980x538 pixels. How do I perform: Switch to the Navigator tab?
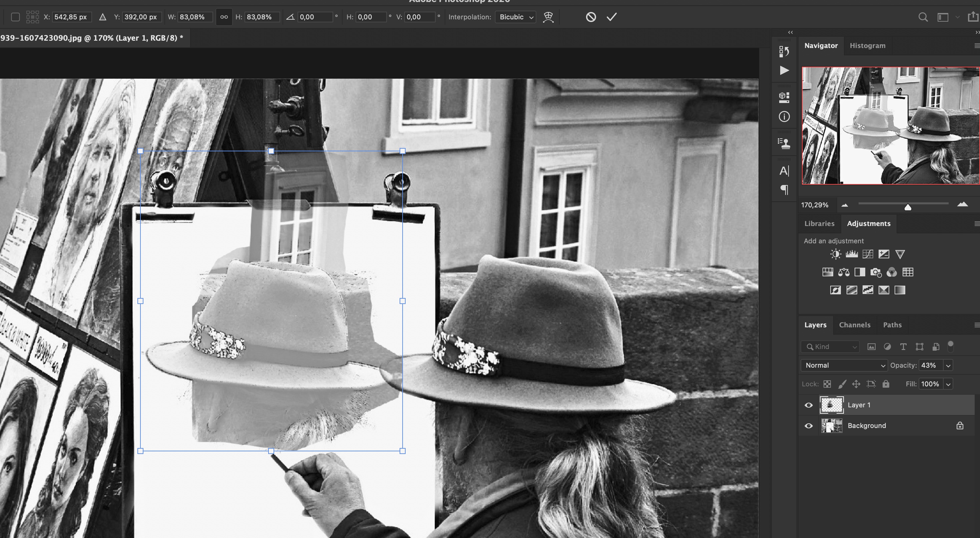[821, 46]
